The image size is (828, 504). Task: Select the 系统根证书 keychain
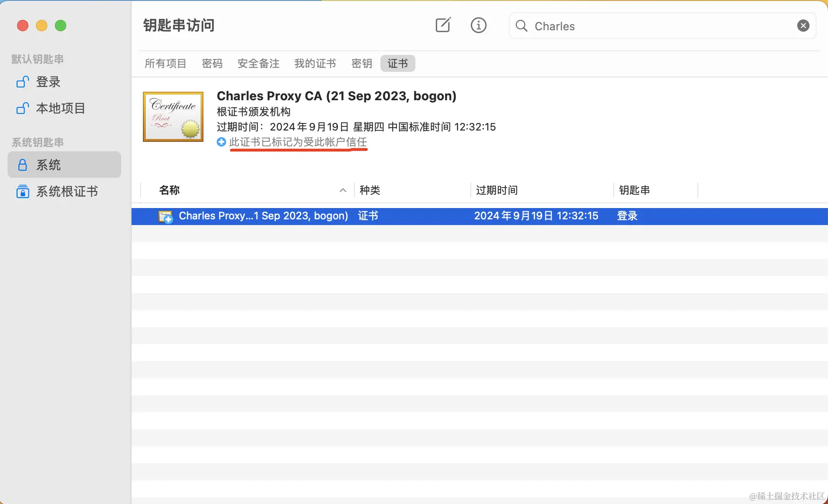64,191
